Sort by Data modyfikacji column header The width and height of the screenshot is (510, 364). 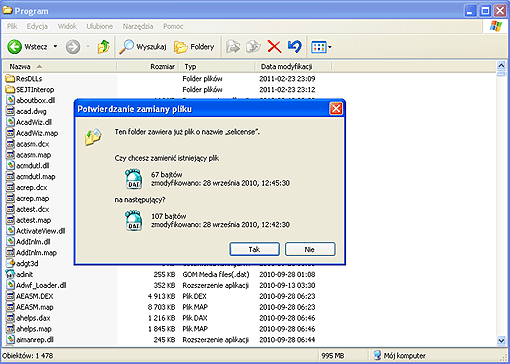click(293, 67)
